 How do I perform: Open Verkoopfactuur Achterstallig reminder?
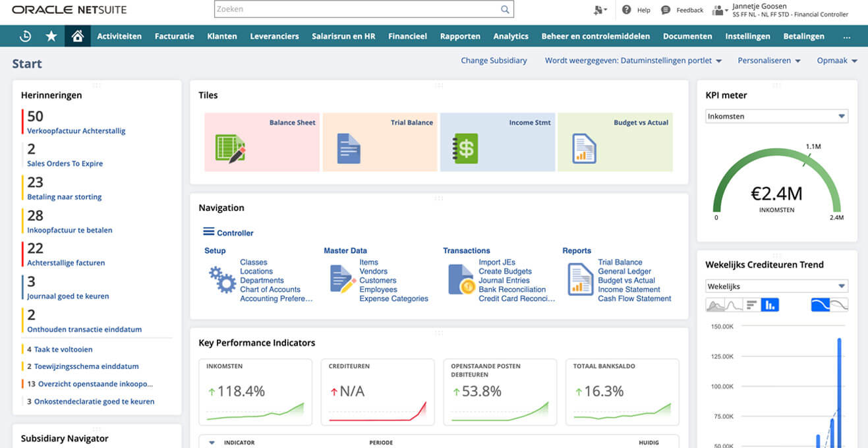[76, 130]
